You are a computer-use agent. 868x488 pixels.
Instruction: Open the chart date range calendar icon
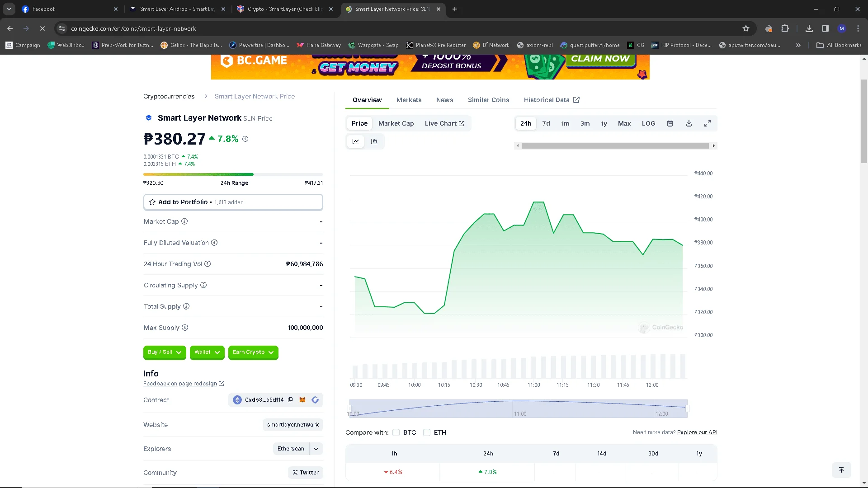(x=670, y=123)
